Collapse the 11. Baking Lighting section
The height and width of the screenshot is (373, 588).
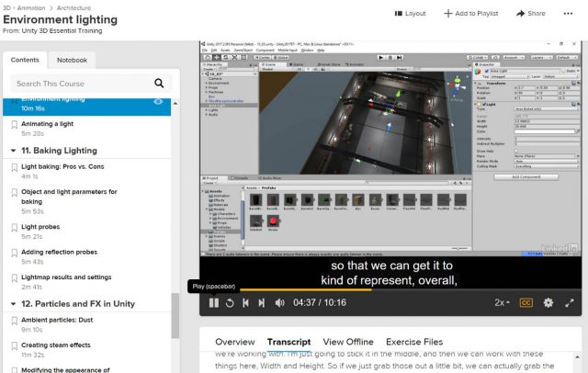tap(13, 151)
